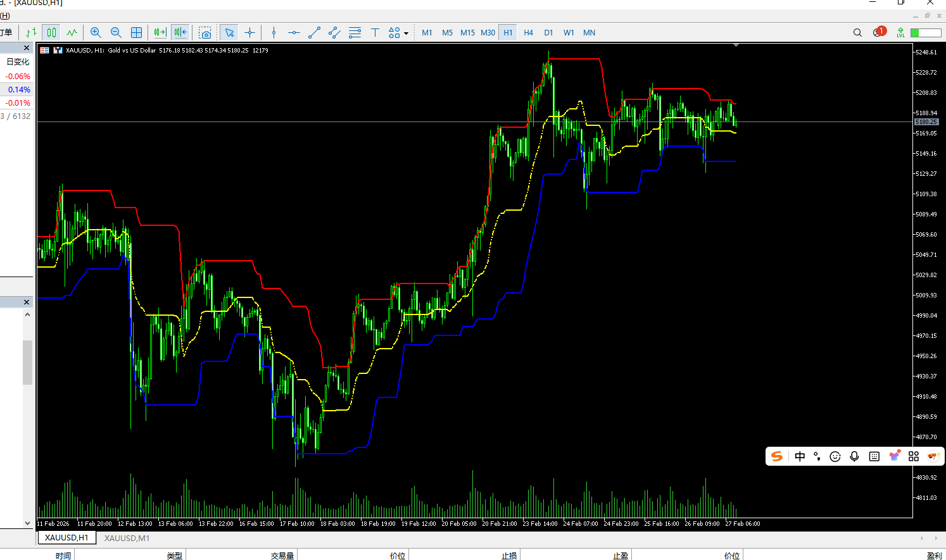Open the search magnifier in toolbar

click(x=857, y=32)
